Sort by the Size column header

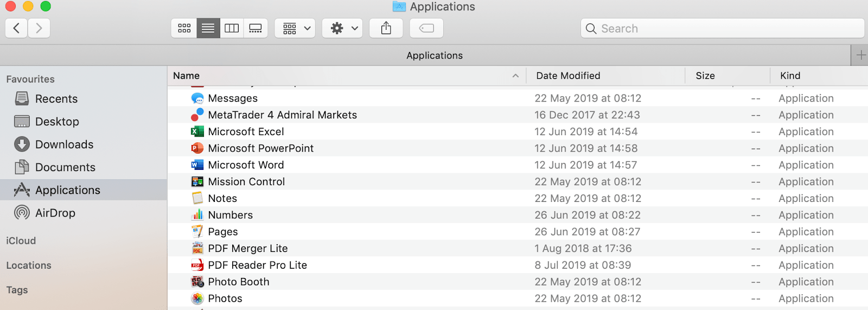coord(728,75)
